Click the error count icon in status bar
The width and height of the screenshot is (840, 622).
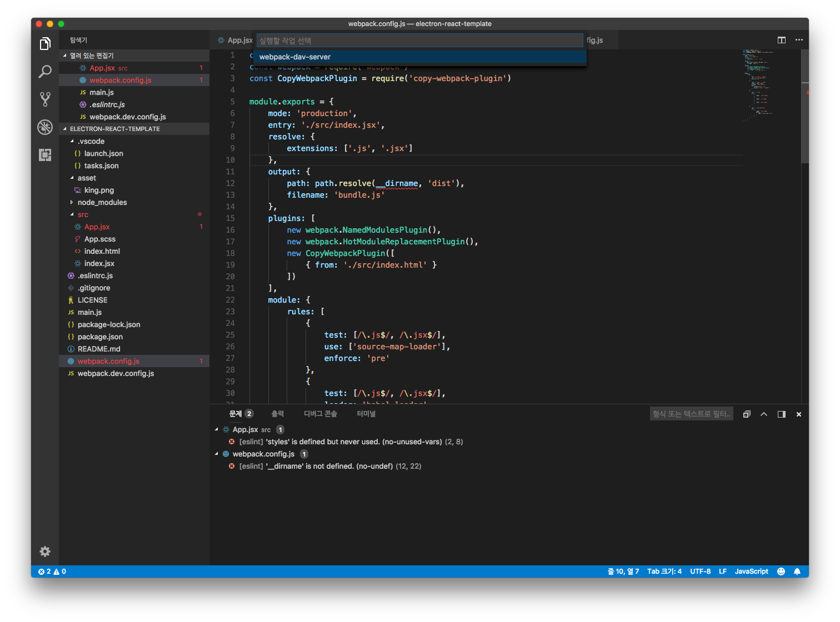[41, 571]
